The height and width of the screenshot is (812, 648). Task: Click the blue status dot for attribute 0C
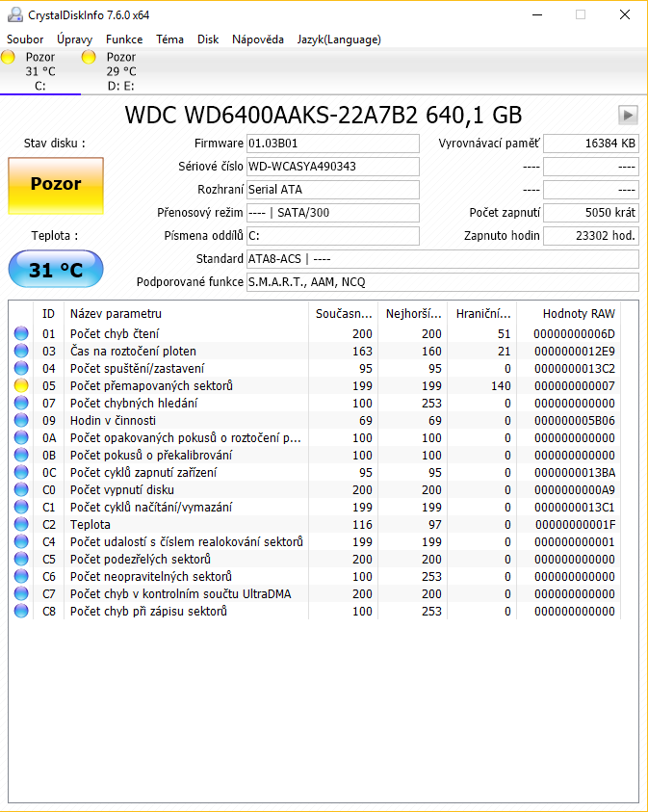click(x=21, y=472)
